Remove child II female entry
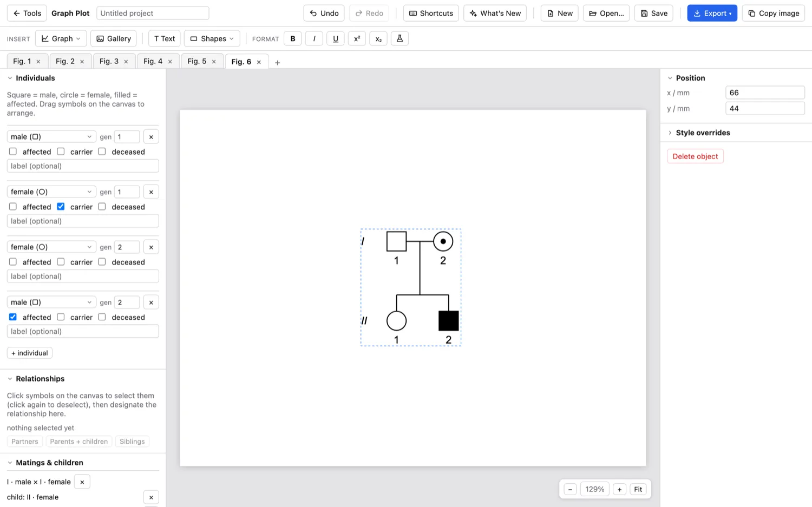This screenshot has height=507, width=812. pyautogui.click(x=151, y=497)
